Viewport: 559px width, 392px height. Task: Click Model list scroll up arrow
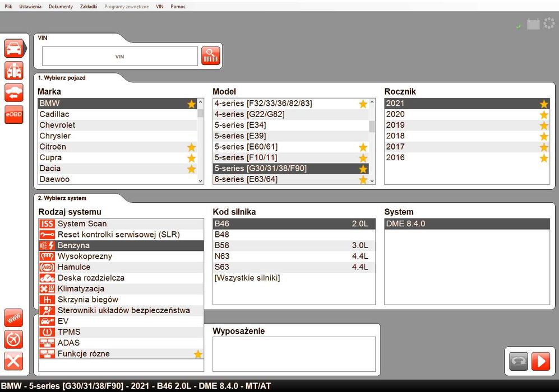tap(372, 102)
